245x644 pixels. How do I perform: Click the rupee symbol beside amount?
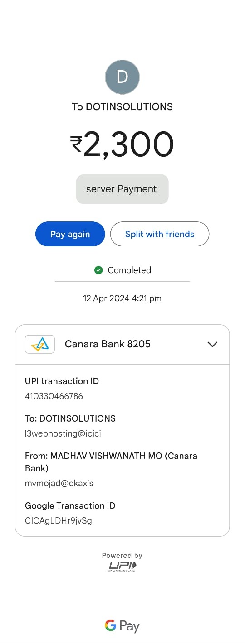76,144
